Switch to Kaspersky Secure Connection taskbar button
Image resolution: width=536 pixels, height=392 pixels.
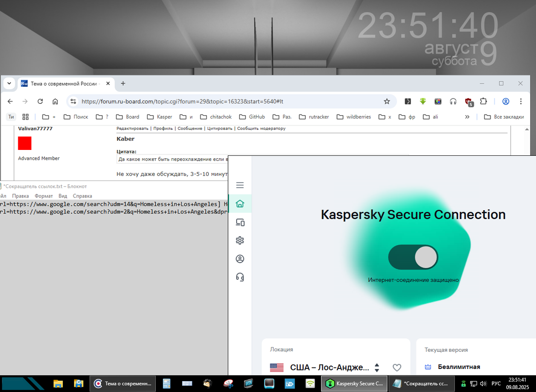tap(355, 384)
